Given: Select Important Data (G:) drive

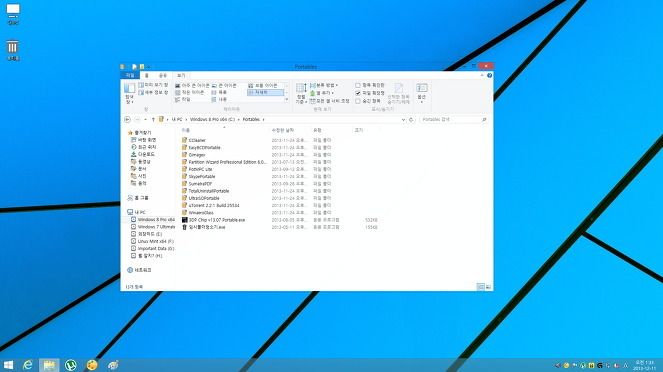Looking at the screenshot, I should pos(152,249).
